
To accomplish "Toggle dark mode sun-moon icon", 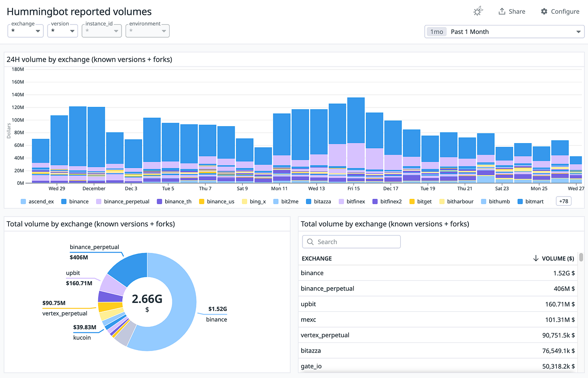I will click(x=478, y=11).
